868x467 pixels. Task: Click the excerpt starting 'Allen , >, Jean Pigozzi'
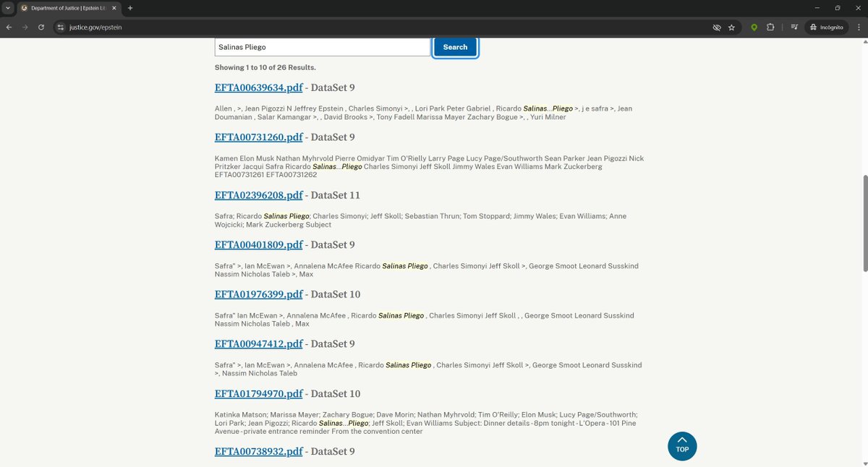pos(423,113)
